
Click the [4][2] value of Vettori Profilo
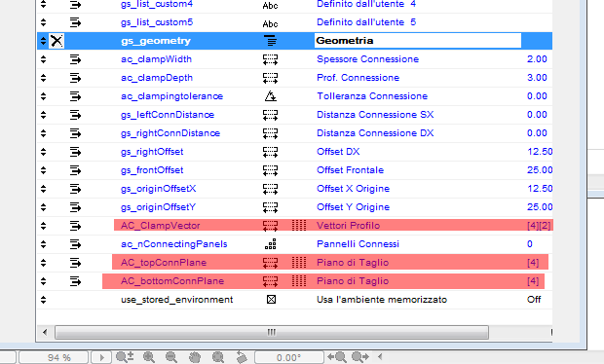pos(539,226)
